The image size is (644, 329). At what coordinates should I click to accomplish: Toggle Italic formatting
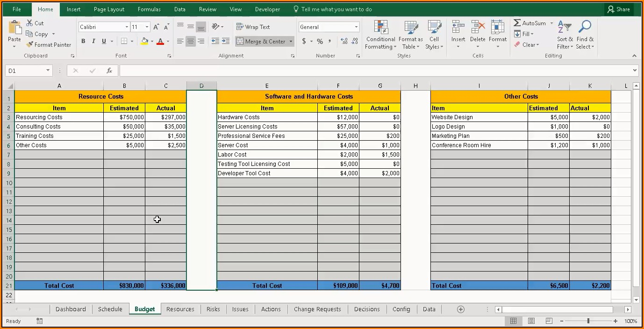tap(93, 41)
